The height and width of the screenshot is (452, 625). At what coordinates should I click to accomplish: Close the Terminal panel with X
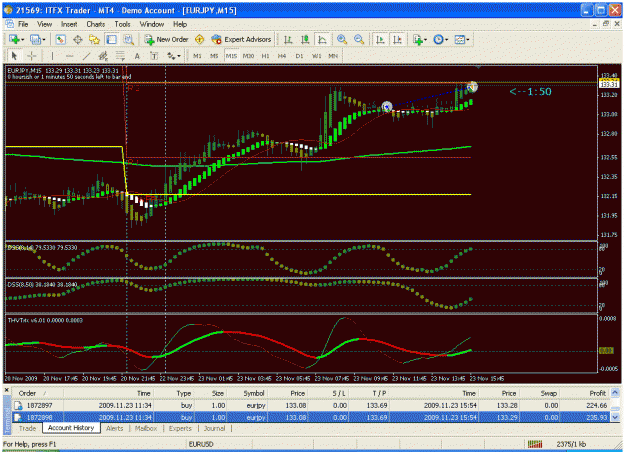tap(6, 390)
